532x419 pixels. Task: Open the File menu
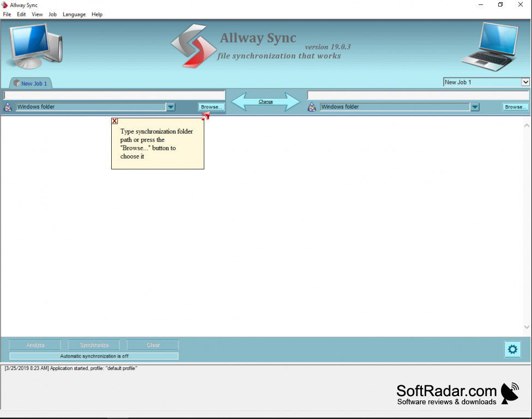[x=7, y=14]
